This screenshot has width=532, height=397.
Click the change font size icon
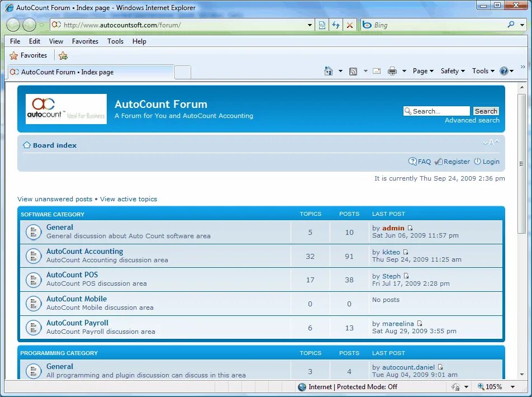(x=491, y=142)
